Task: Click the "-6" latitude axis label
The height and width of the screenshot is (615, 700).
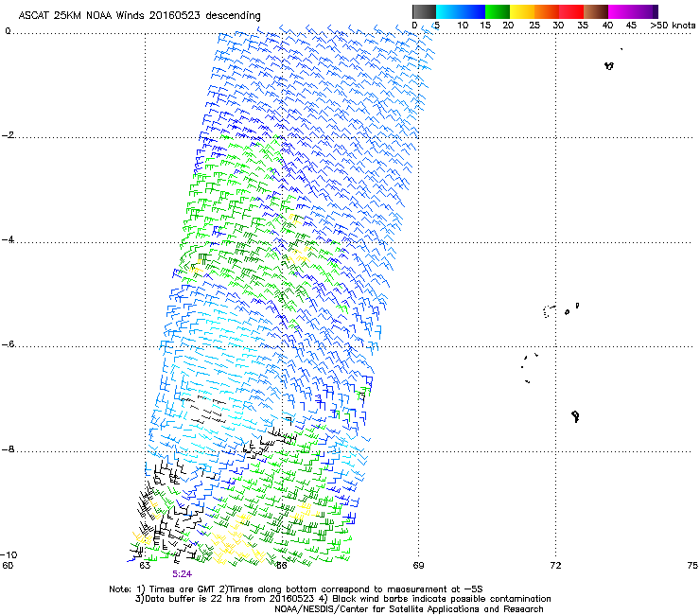Action: pos(8,344)
